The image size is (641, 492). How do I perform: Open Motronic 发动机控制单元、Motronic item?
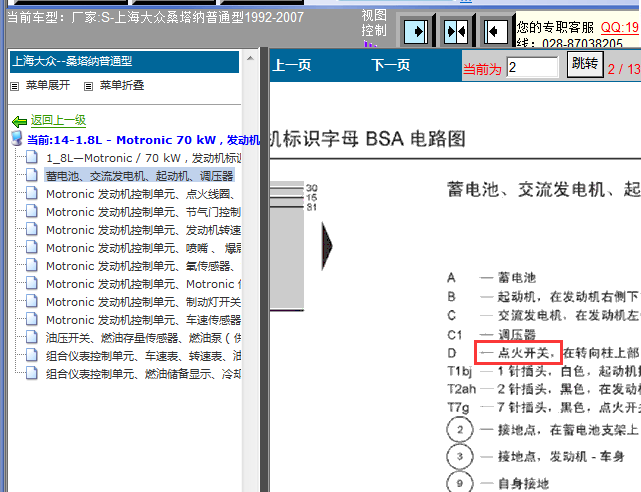point(143,284)
